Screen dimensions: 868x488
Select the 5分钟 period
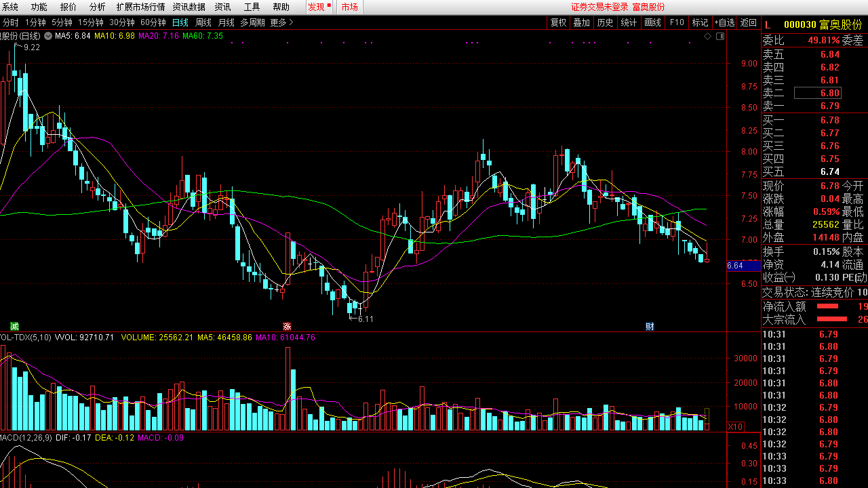[62, 22]
